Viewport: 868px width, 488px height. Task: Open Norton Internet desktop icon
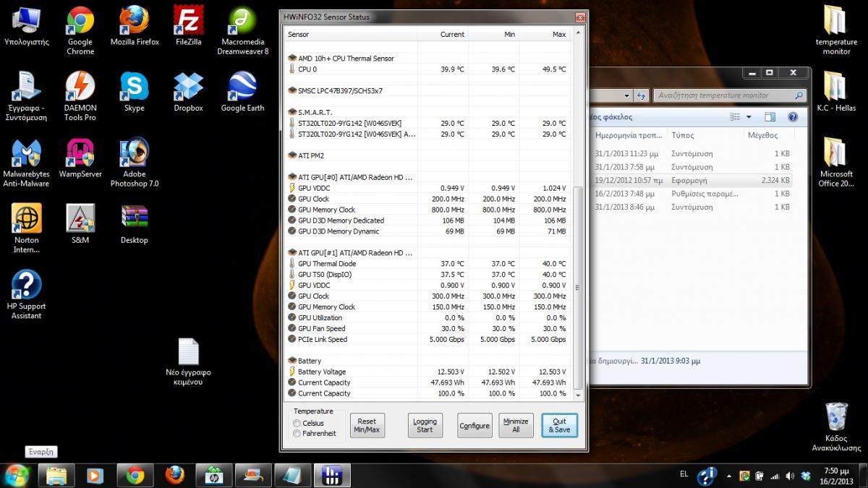[x=26, y=228]
